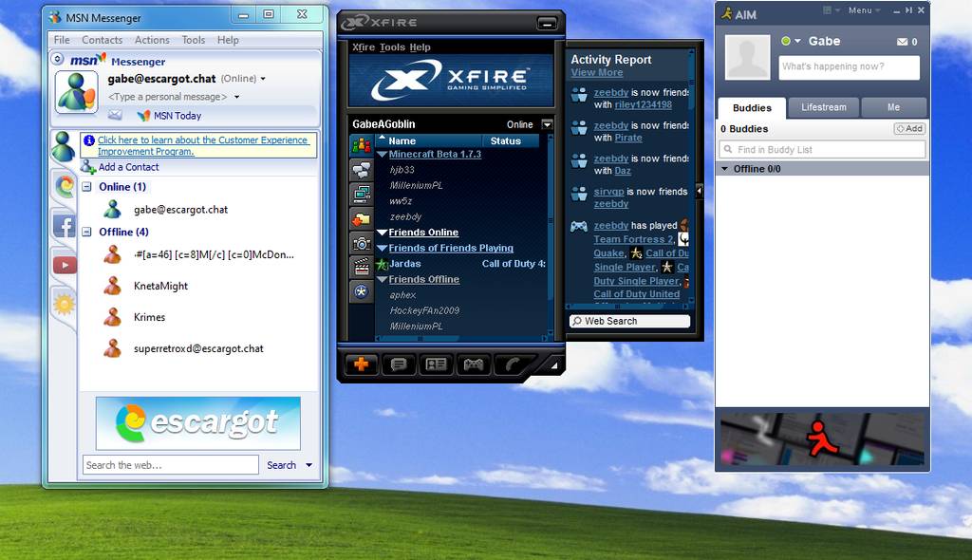972x560 pixels.
Task: Collapse Friends of Friends Playing group
Action: coord(383,248)
